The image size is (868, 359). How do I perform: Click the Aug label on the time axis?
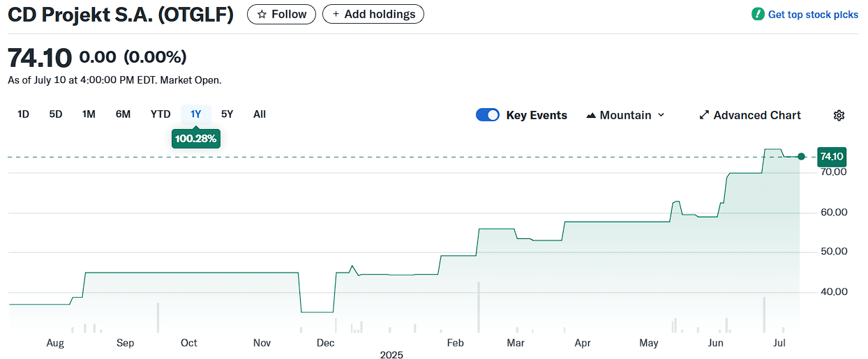tap(55, 343)
